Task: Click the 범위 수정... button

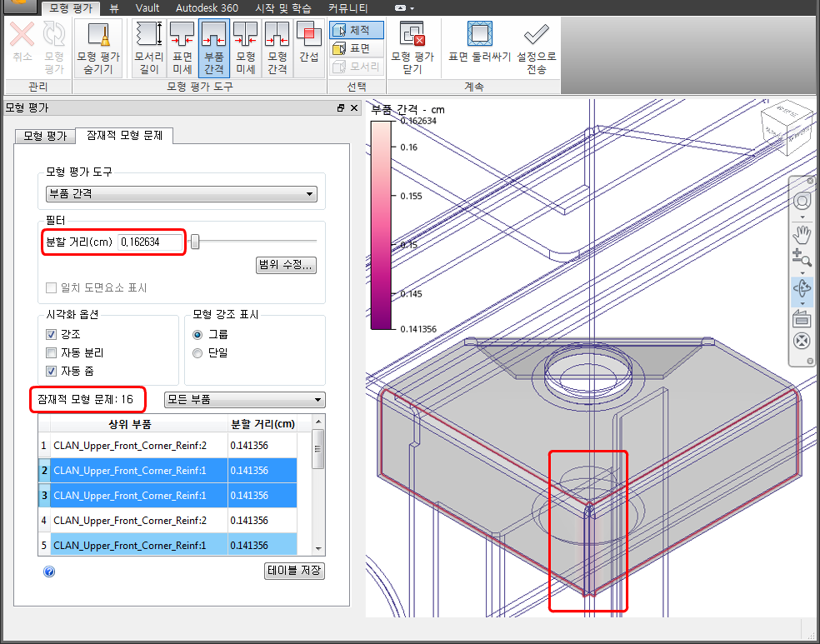Action: pos(286,265)
